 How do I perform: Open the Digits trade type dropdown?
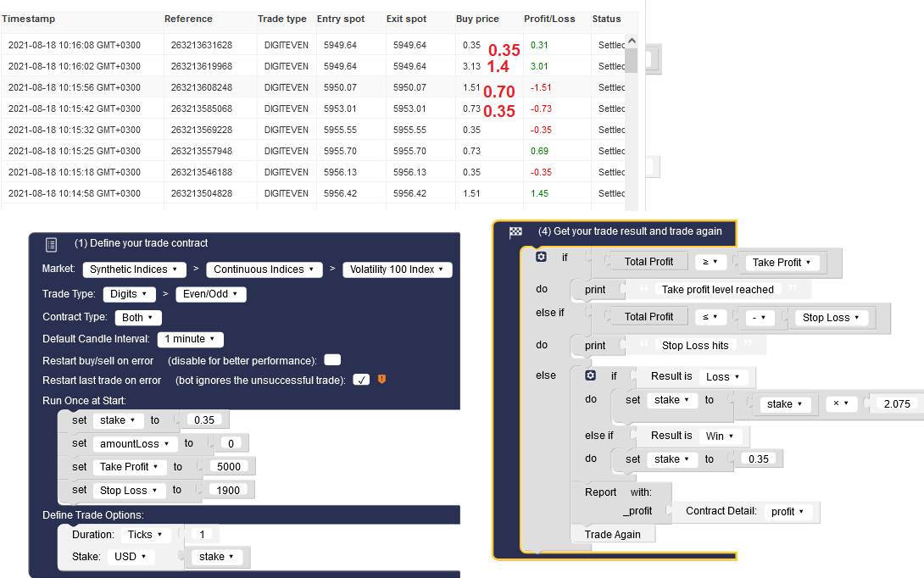(x=129, y=293)
